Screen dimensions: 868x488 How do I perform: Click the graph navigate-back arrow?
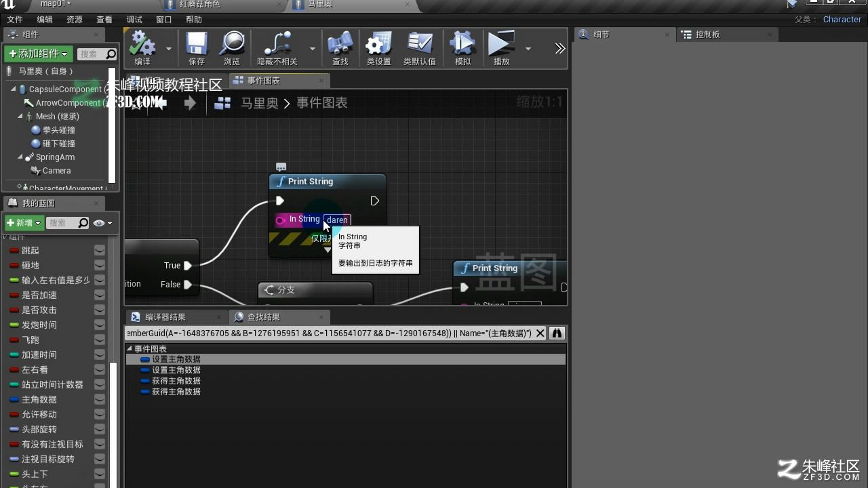click(161, 103)
